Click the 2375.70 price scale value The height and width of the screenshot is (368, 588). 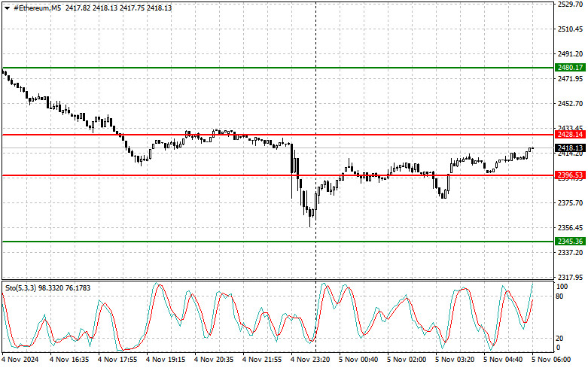[570, 202]
